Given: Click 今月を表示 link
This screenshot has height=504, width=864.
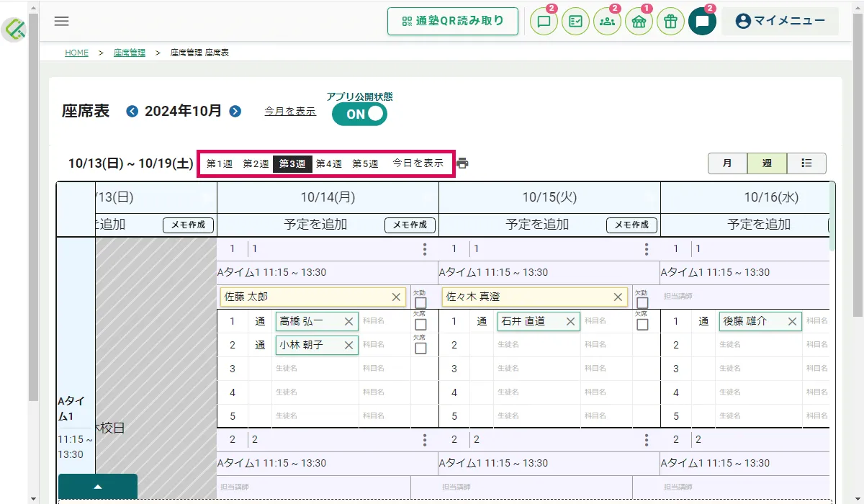Looking at the screenshot, I should (x=290, y=111).
